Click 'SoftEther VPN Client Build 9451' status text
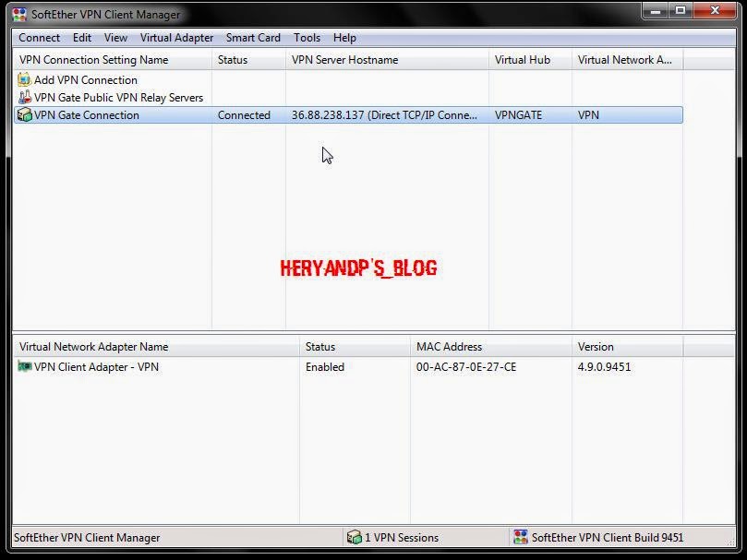 [x=608, y=538]
